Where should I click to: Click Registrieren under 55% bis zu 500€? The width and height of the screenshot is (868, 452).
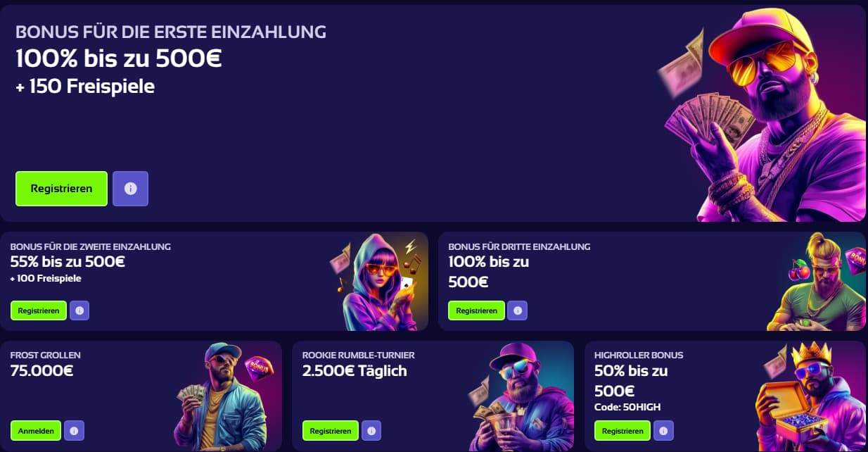point(39,310)
